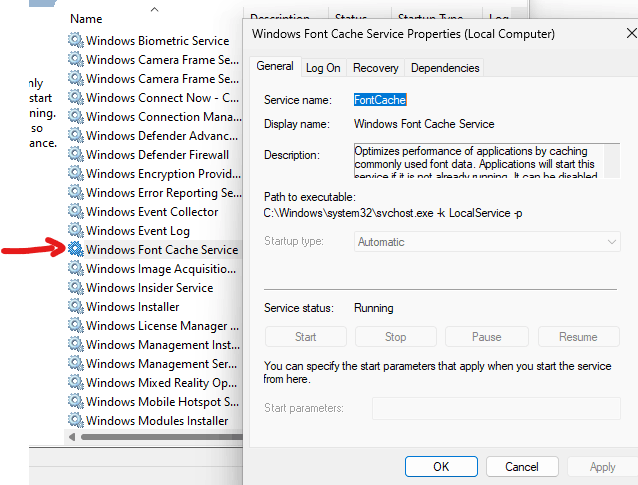
Task: Select Windows Modules Installer in the list
Action: 155,420
